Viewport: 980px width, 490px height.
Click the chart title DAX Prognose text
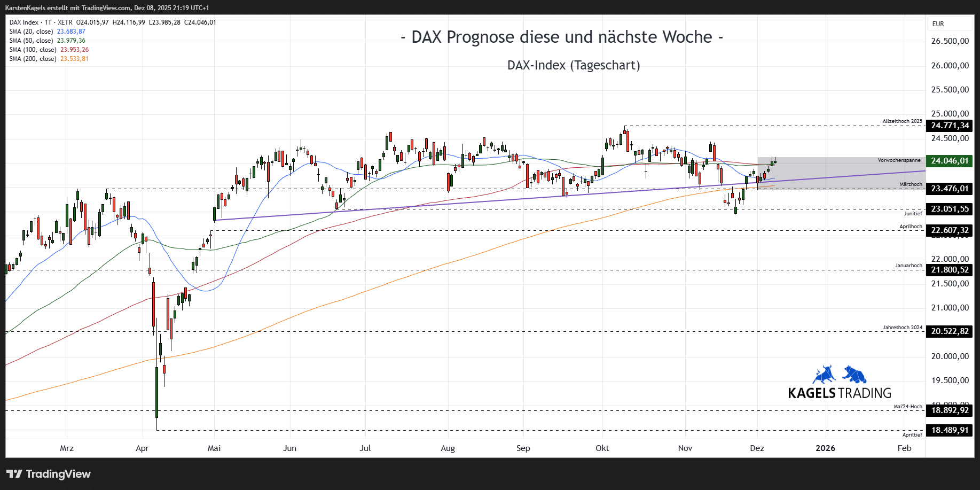click(562, 37)
